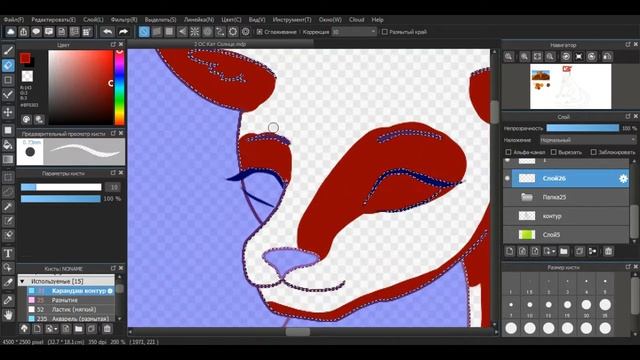Select the Magic Wand tool
The image size is (640, 360).
coord(8,207)
